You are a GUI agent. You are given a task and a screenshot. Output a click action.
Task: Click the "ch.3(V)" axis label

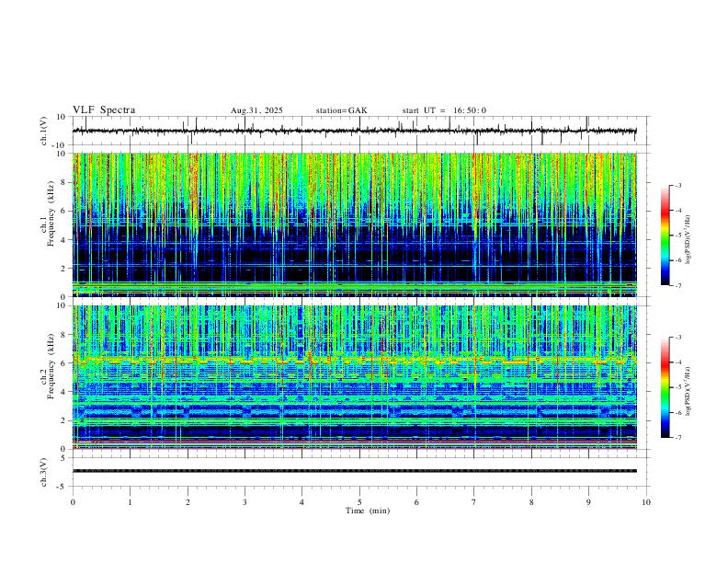coord(44,472)
